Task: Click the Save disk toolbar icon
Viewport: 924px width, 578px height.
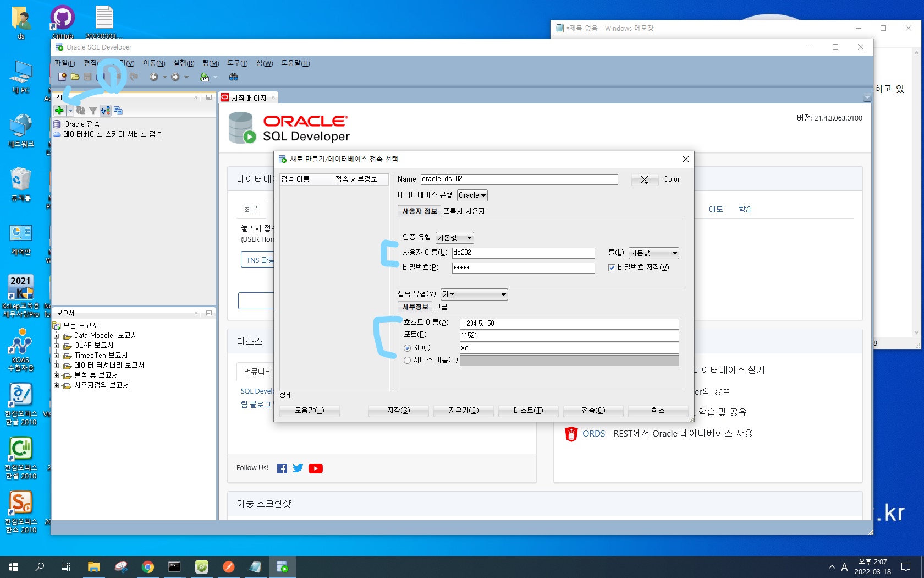Action: tap(87, 77)
